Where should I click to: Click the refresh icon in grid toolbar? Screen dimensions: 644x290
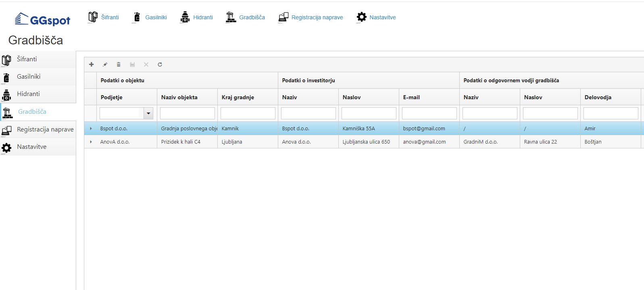point(160,65)
